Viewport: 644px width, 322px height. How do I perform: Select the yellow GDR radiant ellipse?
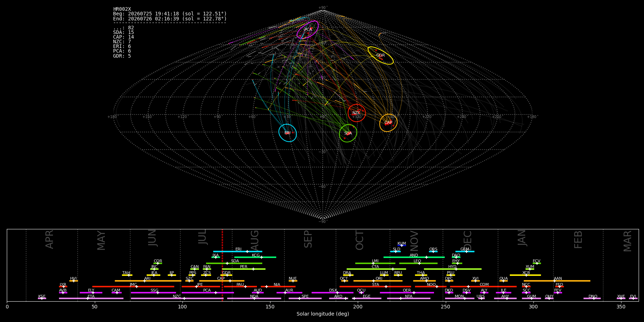click(x=381, y=55)
